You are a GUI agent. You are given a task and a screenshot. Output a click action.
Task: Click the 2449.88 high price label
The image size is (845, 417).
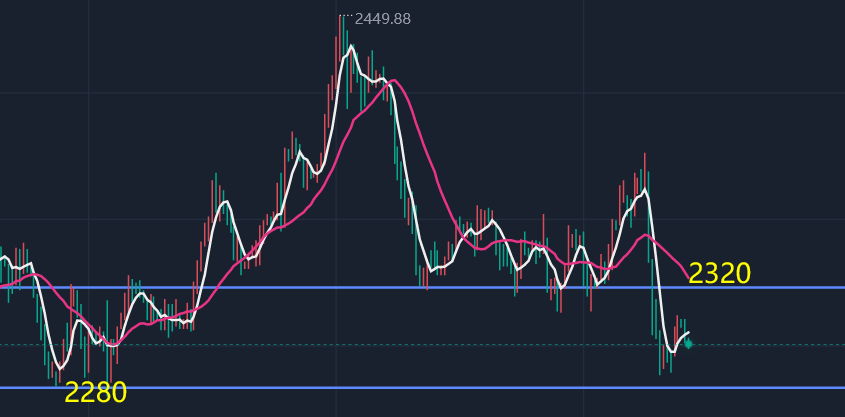(x=383, y=19)
